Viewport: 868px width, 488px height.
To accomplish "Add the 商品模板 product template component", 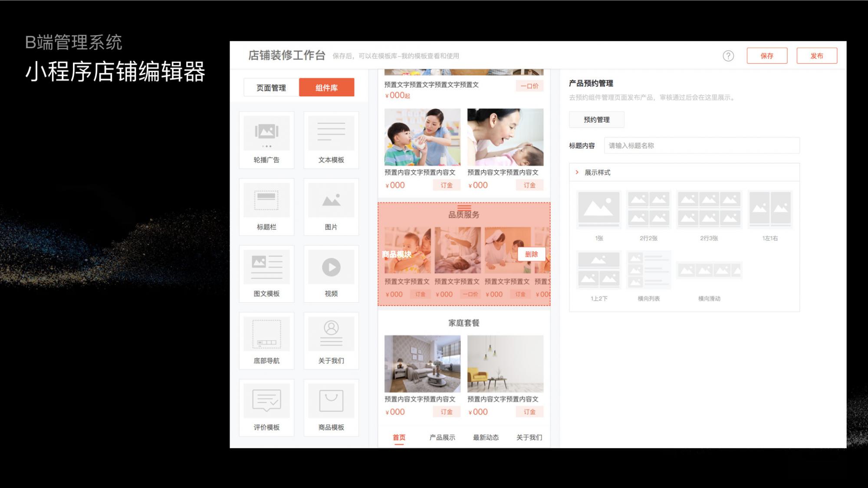I will point(331,407).
